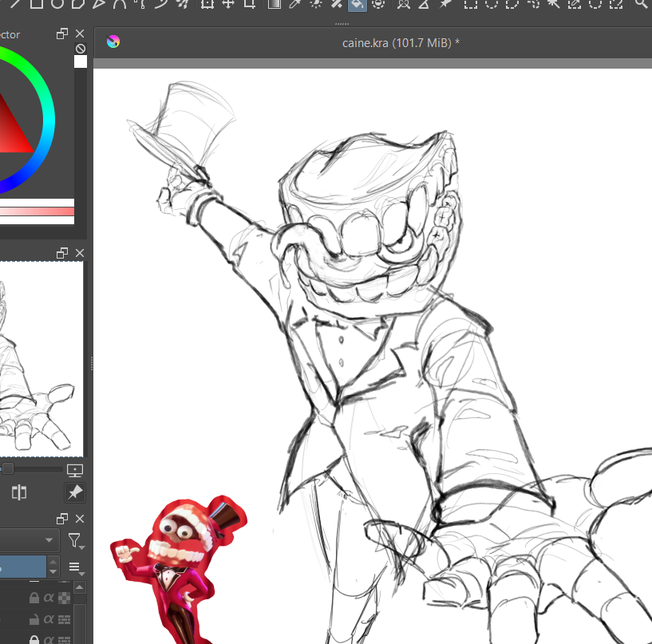The width and height of the screenshot is (652, 644).
Task: Select the Rectangular Selection tool
Action: pos(470,3)
